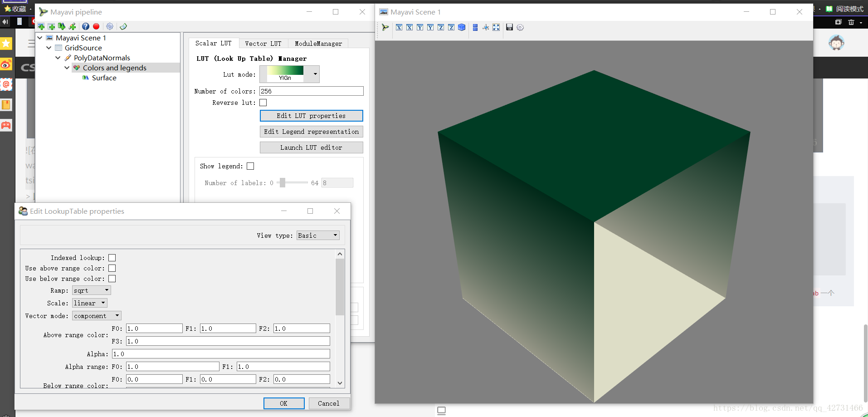Enable Show legend checkbox
The height and width of the screenshot is (417, 868).
[x=250, y=166]
